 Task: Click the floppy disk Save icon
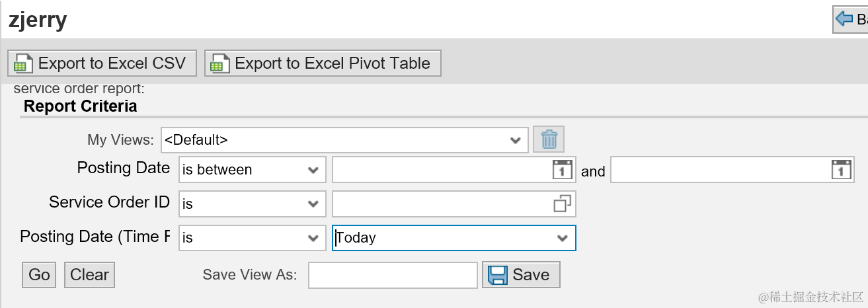point(496,275)
